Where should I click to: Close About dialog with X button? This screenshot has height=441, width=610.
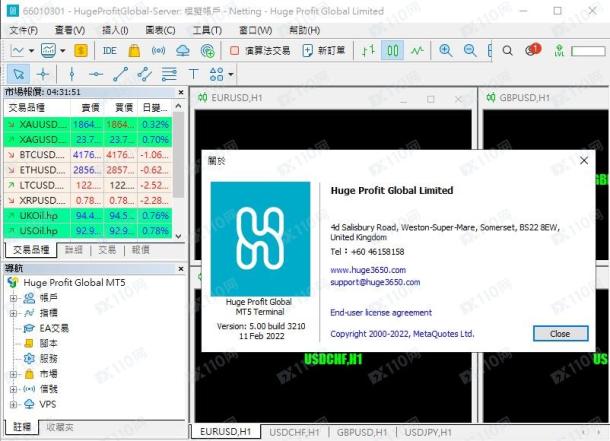coord(584,160)
